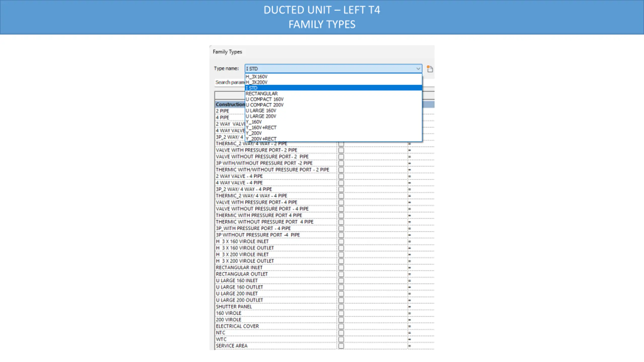This screenshot has width=644, height=362.
Task: Click VALVE WITHOUT PRESSURE PORT - 4 PIPE label
Action: (262, 209)
